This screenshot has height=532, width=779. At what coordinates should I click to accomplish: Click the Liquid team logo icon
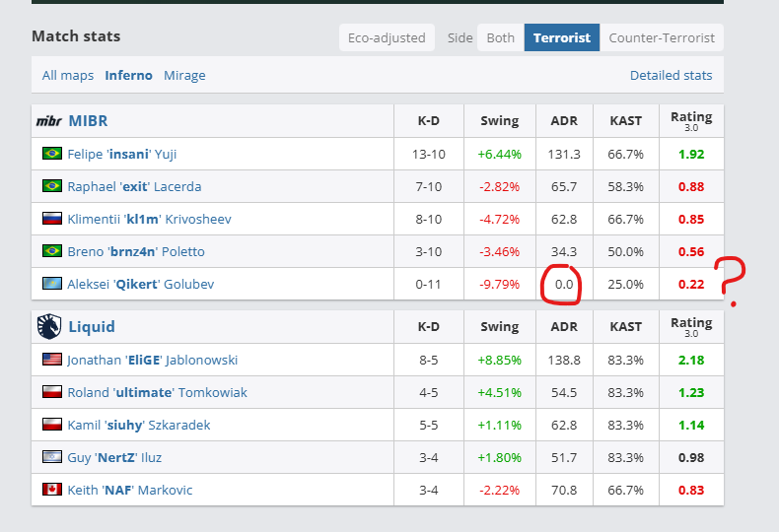48,326
